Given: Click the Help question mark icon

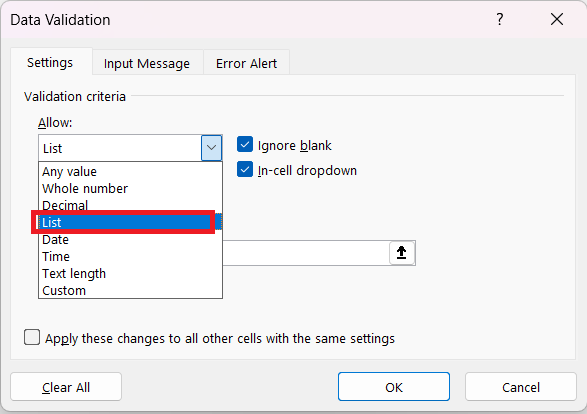Looking at the screenshot, I should point(500,19).
